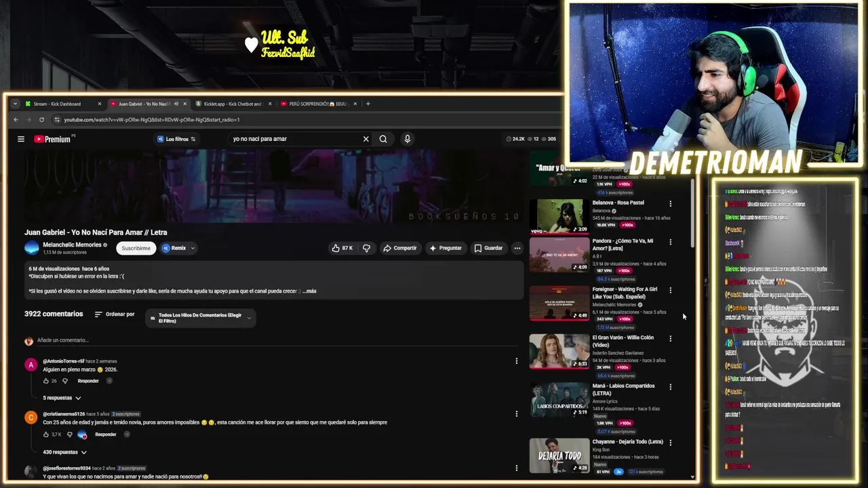868x488 pixels.
Task: Expand 5 respuestas replies
Action: tap(62, 398)
